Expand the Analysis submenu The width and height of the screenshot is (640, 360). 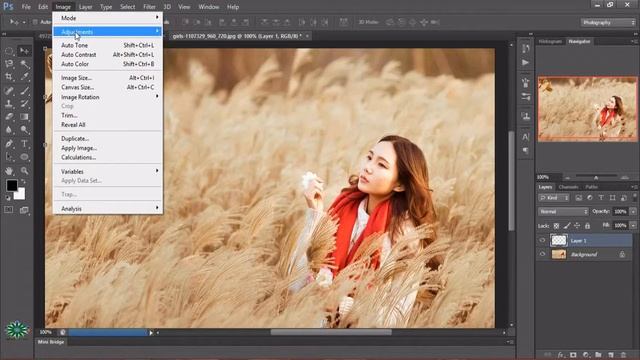108,209
